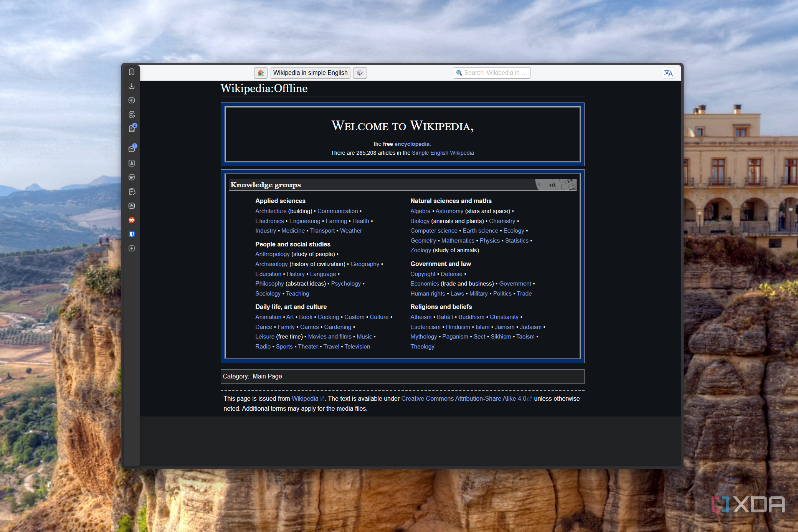Screen dimensions: 798x532
Task: Open the Psychology link
Action: pos(346,284)
